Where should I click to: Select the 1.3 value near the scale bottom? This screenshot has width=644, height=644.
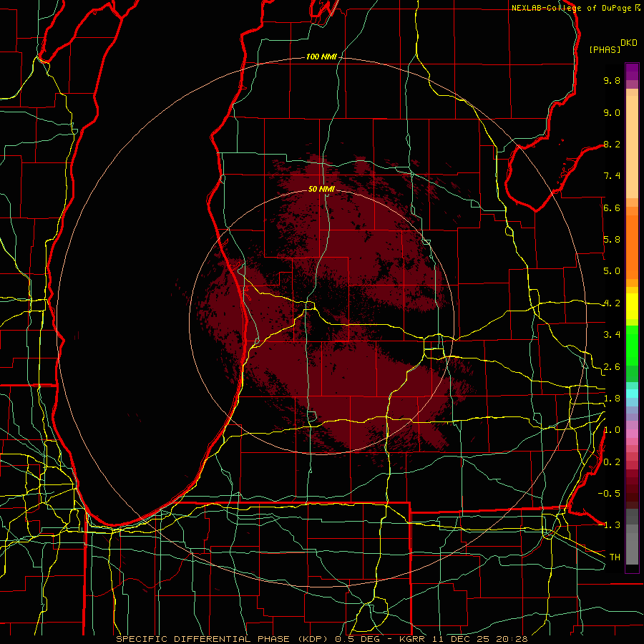[612, 525]
